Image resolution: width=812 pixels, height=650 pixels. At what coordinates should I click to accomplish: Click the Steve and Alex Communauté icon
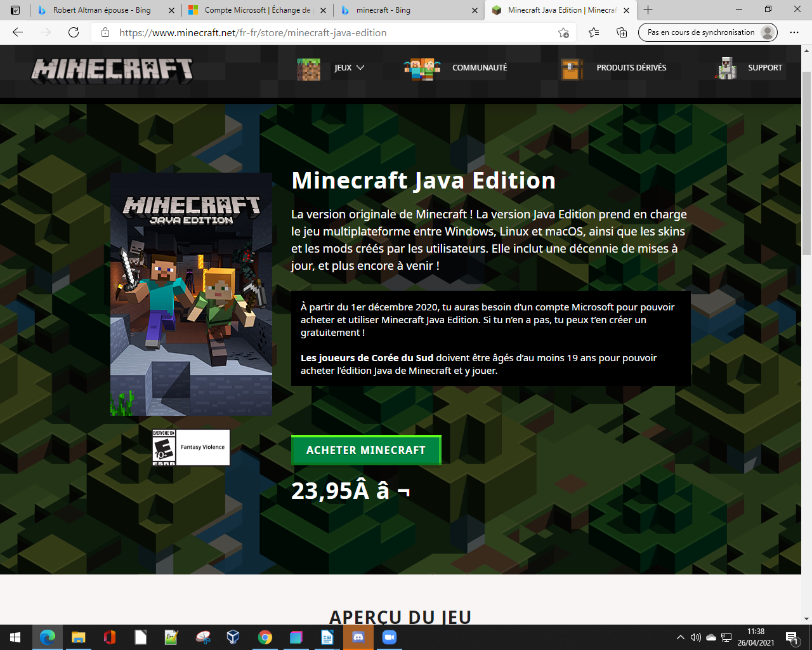(422, 68)
